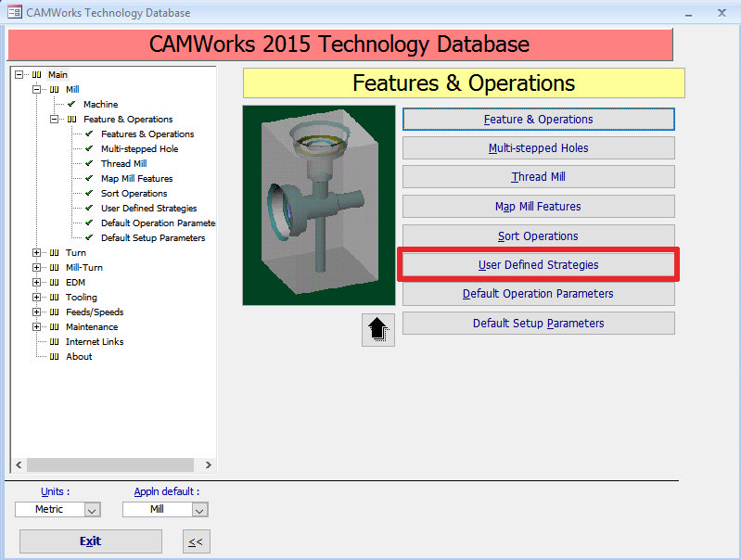Viewport: 741px width, 560px height.
Task: Click the book icon beside Internet Links
Action: [x=54, y=342]
